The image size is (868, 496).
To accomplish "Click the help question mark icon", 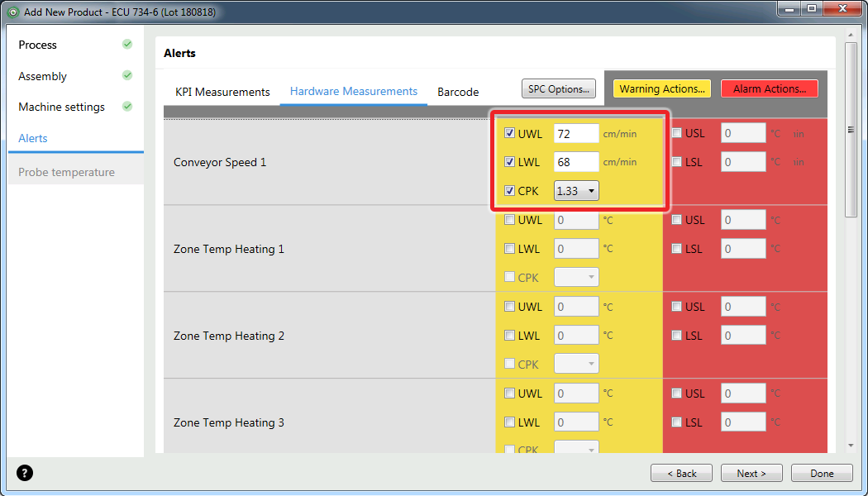I will point(25,473).
